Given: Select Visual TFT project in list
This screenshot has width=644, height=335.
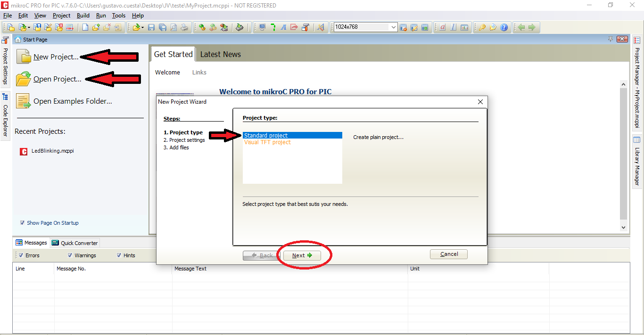Looking at the screenshot, I should [x=267, y=142].
